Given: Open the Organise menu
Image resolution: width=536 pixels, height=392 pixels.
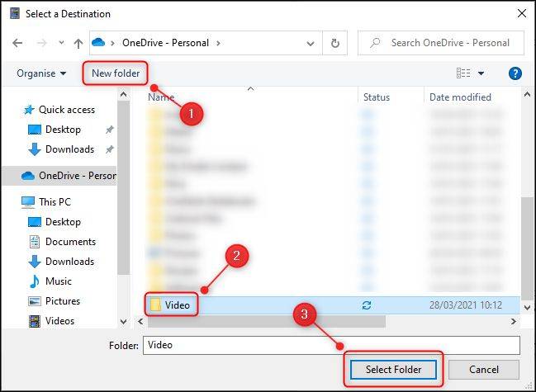Looking at the screenshot, I should [x=41, y=73].
